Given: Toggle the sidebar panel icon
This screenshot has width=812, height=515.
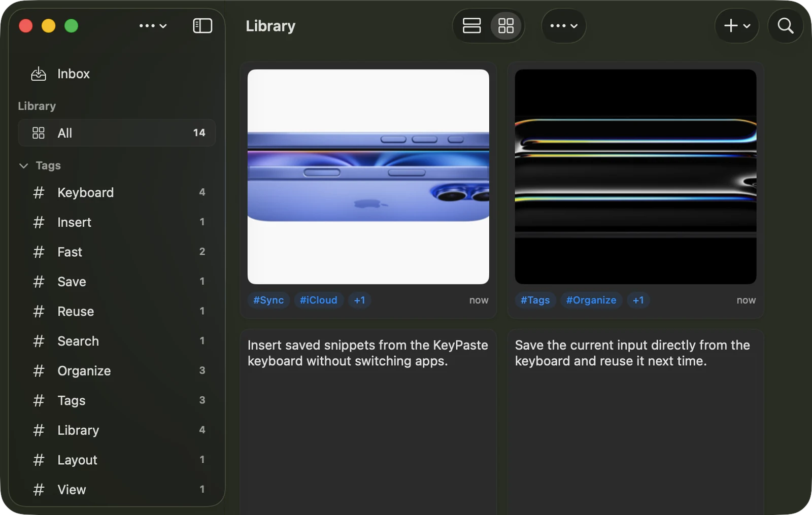Looking at the screenshot, I should [202, 26].
